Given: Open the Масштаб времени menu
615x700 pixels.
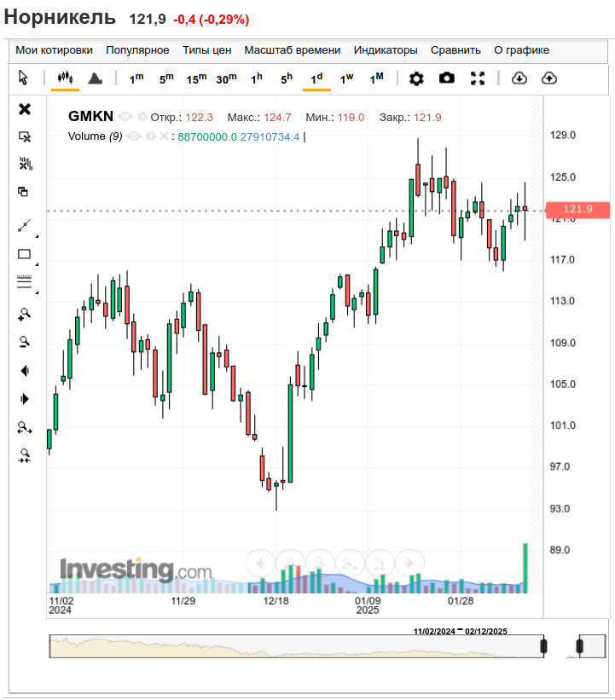Looking at the screenshot, I should pos(292,50).
